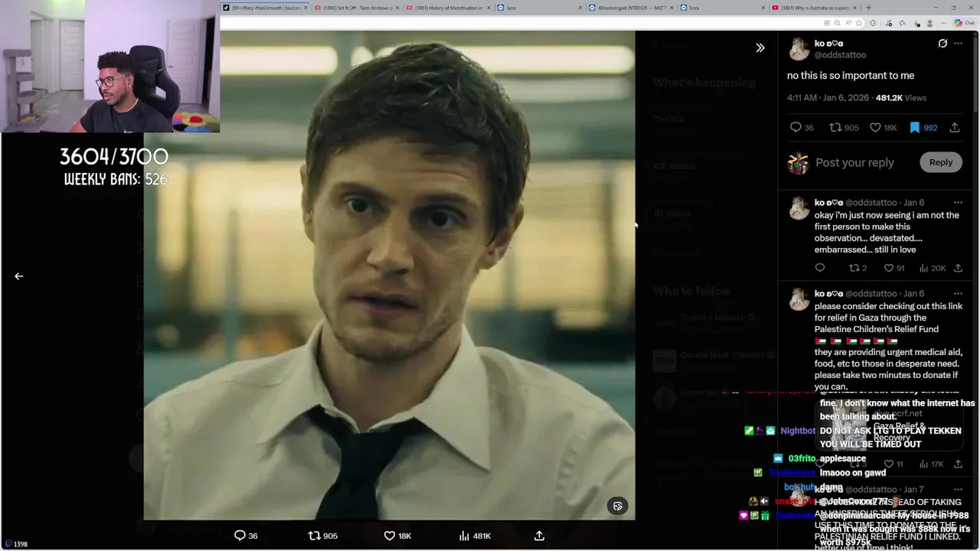Viewport: 980px width, 551px height.
Task: View analytics via the 481K bar icon
Action: tap(475, 536)
